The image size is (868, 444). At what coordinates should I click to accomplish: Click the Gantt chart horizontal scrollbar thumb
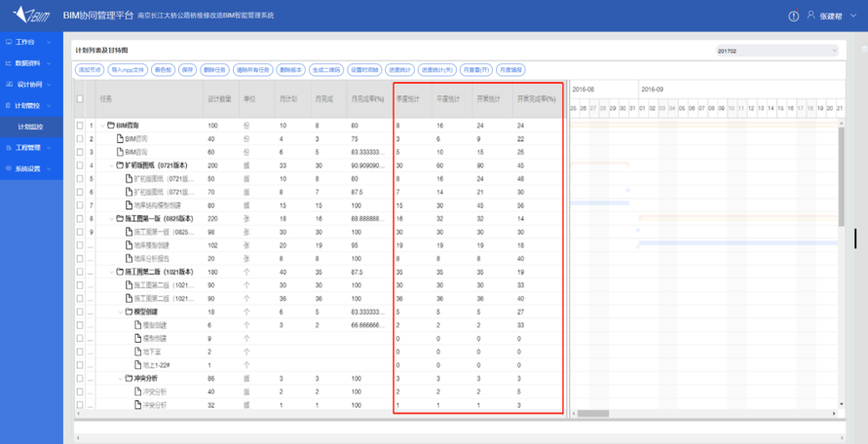pos(593,414)
